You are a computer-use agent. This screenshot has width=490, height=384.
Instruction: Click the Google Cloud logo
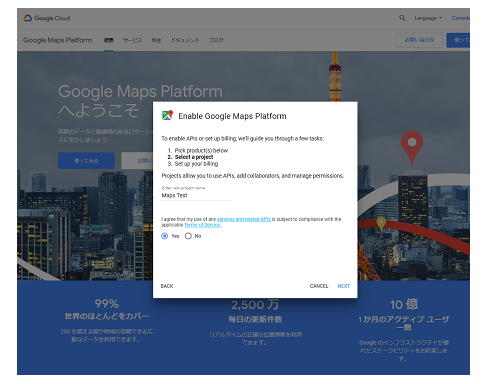[47, 18]
